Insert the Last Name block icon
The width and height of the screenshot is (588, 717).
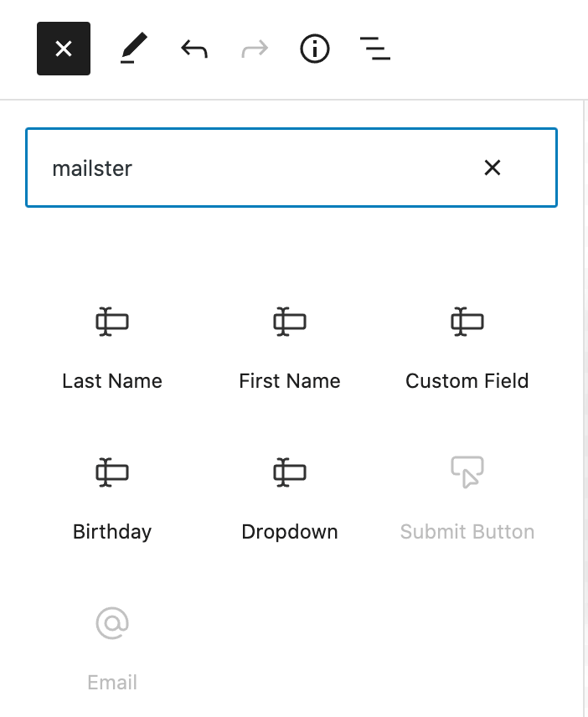tap(112, 322)
